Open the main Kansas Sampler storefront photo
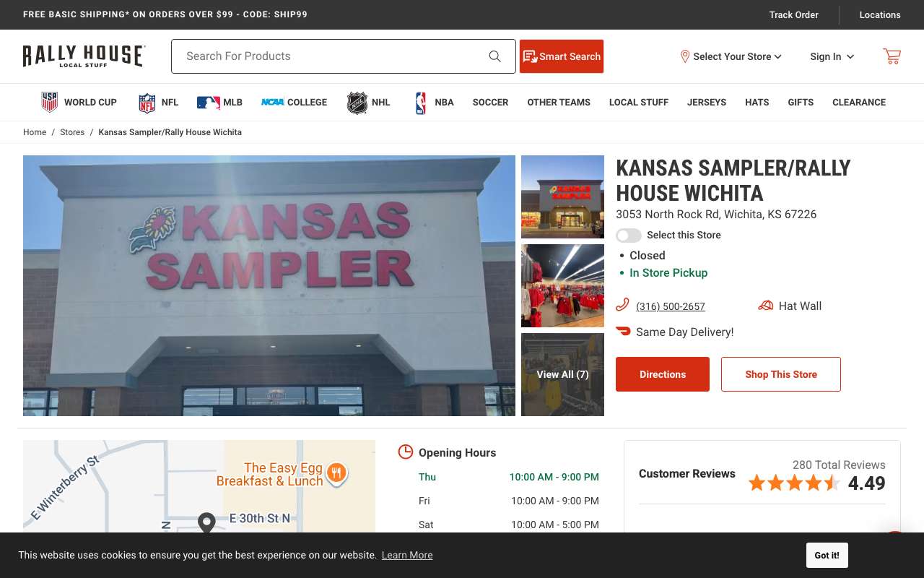 point(269,285)
